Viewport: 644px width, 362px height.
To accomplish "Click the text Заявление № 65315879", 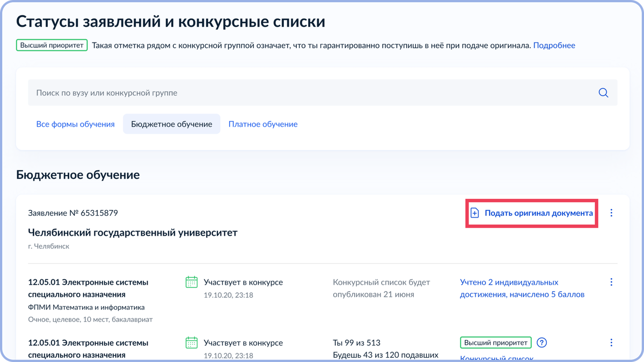I will click(73, 213).
